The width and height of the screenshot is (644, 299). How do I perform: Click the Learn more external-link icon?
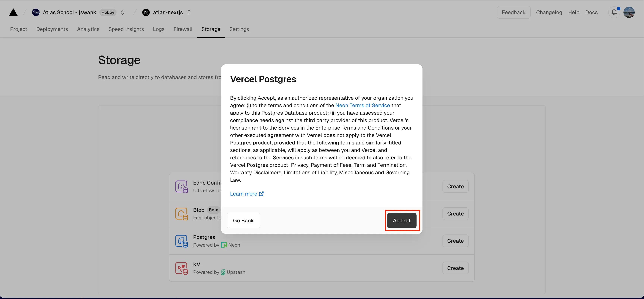pos(261,194)
